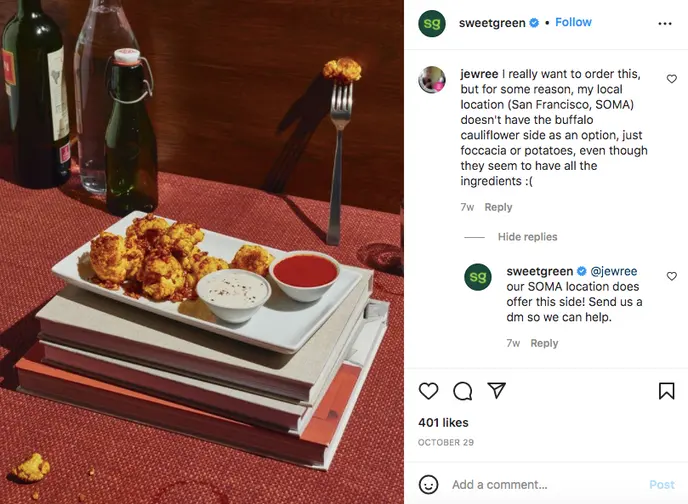The image size is (688, 504).
Task: Click the Add a comment field
Action: 540,484
